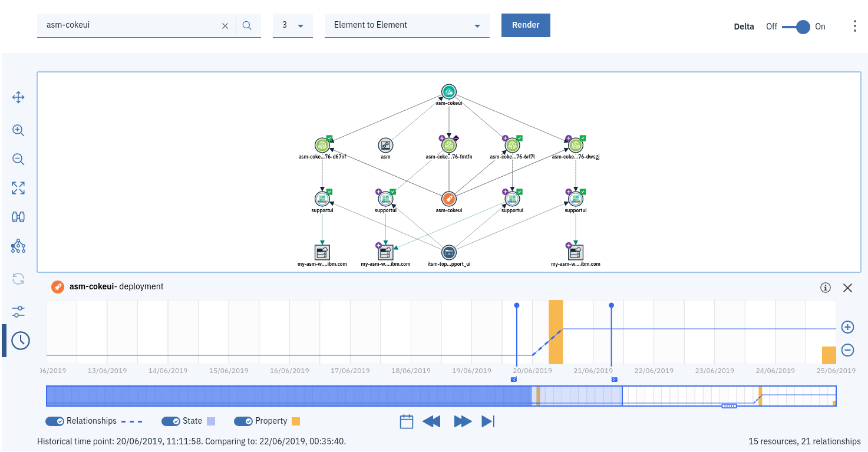The image size is (868, 452).
Task: Select the asm-coke...76-fmtfn pod node
Action: tap(449, 145)
